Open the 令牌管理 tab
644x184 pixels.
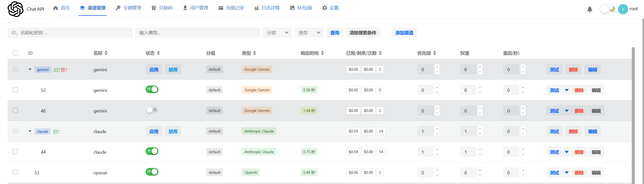(129, 8)
